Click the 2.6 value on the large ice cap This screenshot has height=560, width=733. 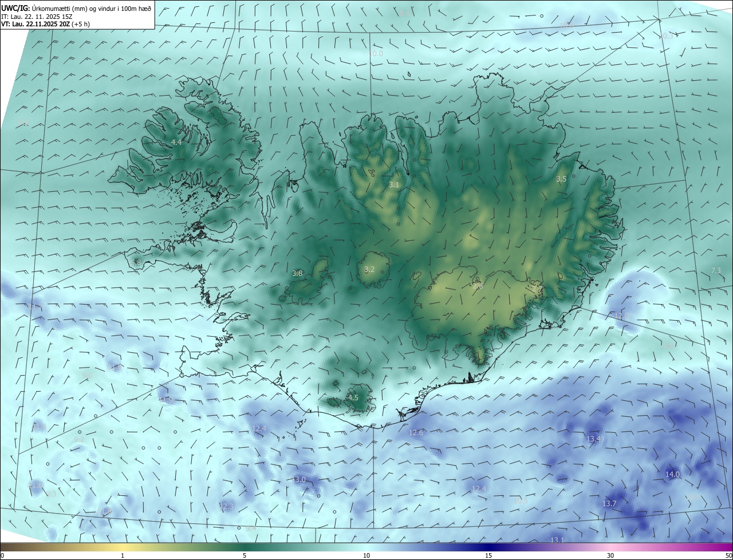(x=478, y=286)
